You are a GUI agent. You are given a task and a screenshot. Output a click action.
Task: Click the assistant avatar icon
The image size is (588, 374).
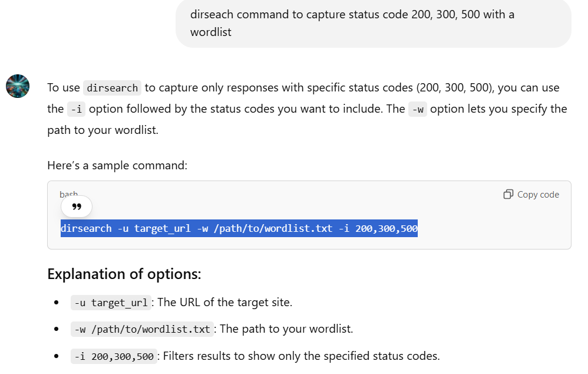pyautogui.click(x=18, y=86)
